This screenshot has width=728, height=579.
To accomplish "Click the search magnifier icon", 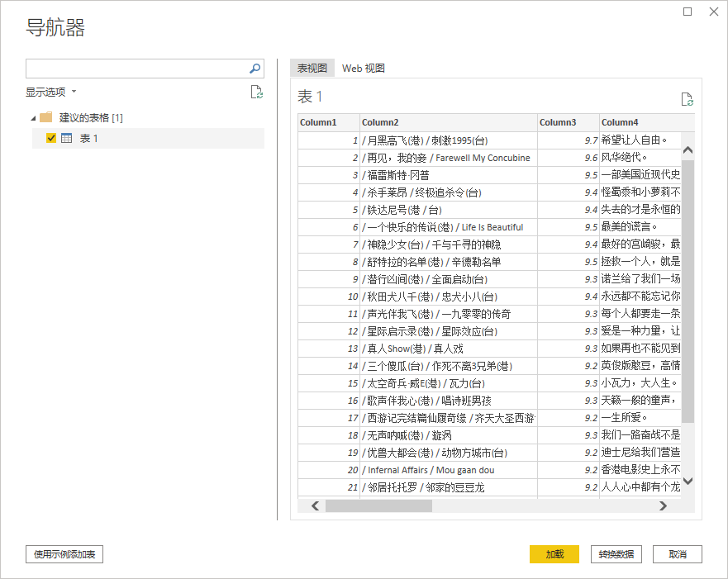I will click(255, 69).
